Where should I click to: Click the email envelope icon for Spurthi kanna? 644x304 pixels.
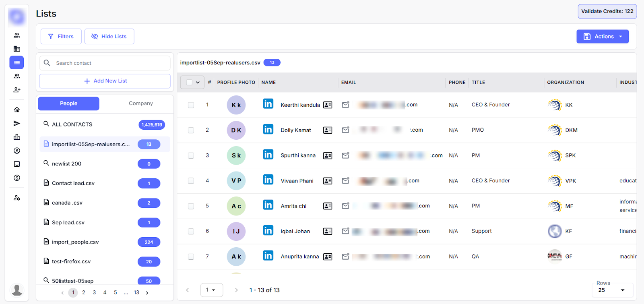pos(345,155)
